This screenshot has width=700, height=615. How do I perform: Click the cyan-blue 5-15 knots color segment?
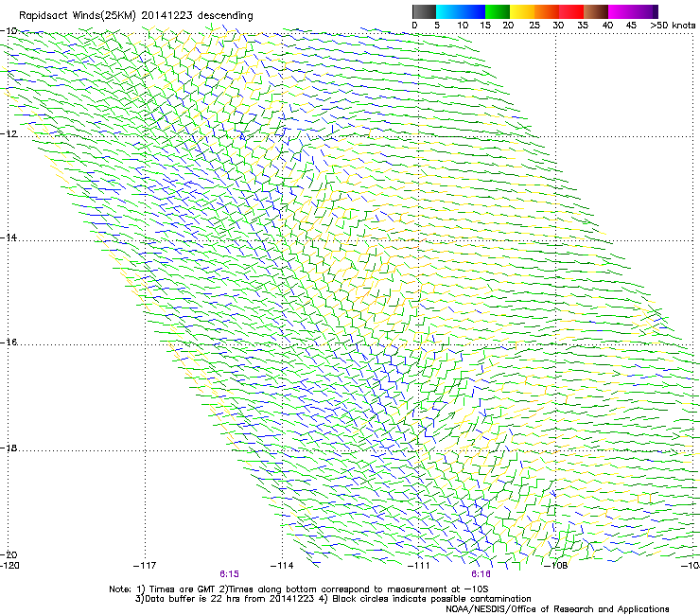(461, 11)
